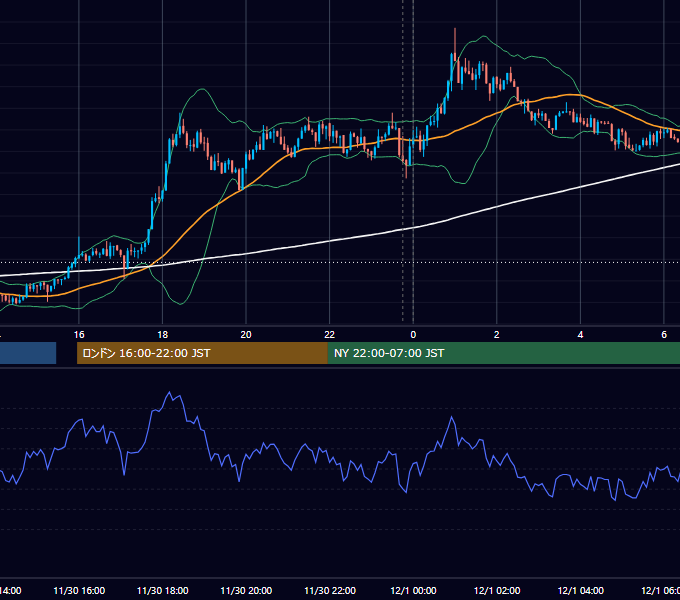Click the hour label 2 under the chart

497,335
